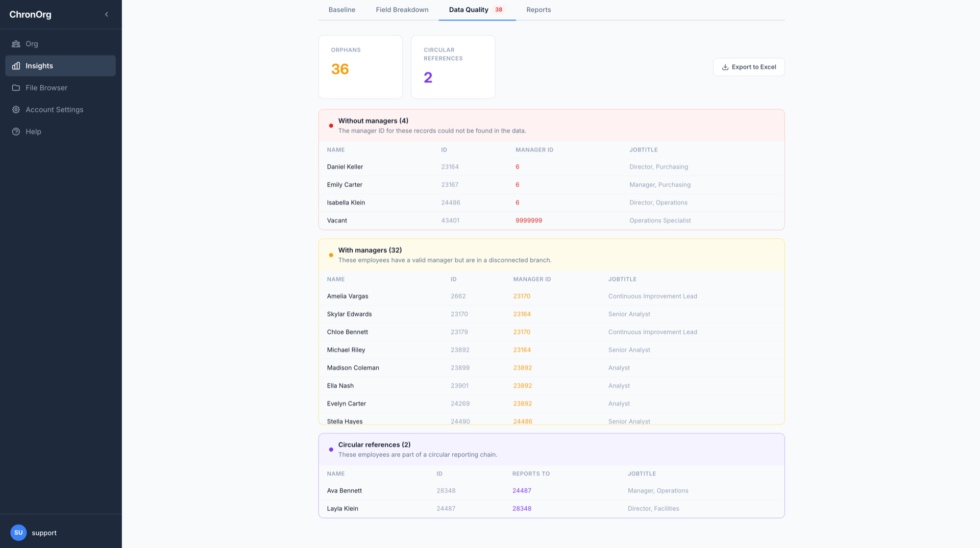Viewport: 980px width, 548px height.
Task: Click Layla Klein's name
Action: pyautogui.click(x=342, y=508)
